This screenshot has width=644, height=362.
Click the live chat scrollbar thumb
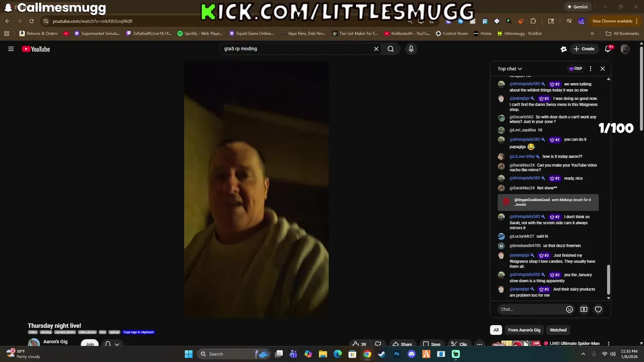(608, 280)
